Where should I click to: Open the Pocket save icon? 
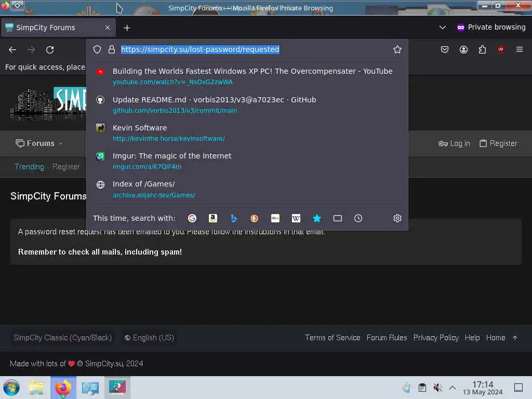point(445,49)
